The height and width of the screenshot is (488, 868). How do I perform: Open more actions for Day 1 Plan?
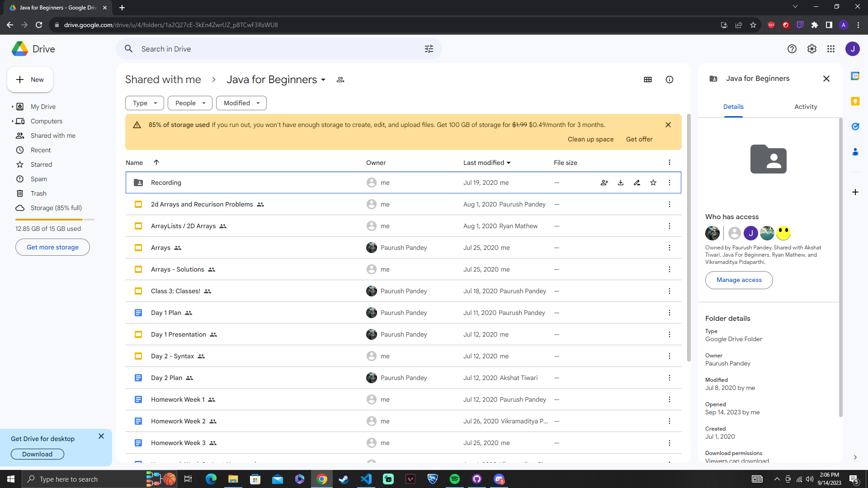click(x=670, y=313)
